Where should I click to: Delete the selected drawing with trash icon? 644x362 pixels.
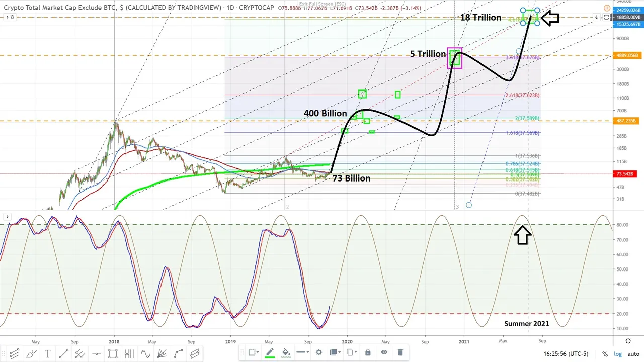[x=400, y=352]
